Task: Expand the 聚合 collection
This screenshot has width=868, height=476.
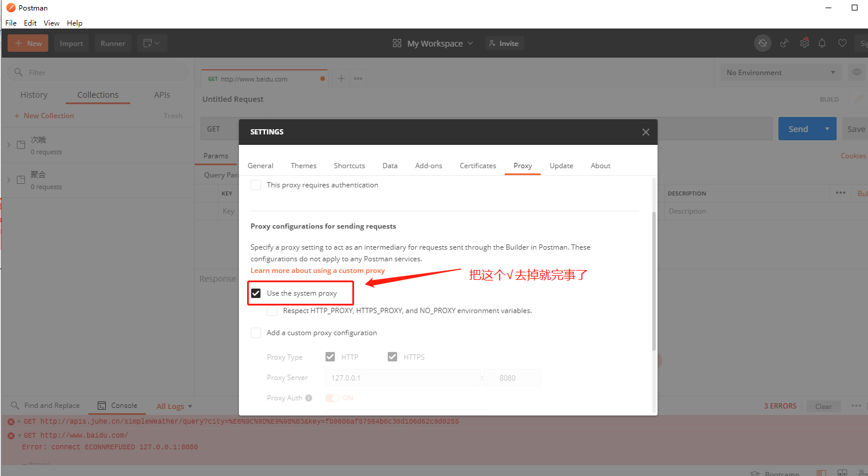Action: click(x=9, y=179)
